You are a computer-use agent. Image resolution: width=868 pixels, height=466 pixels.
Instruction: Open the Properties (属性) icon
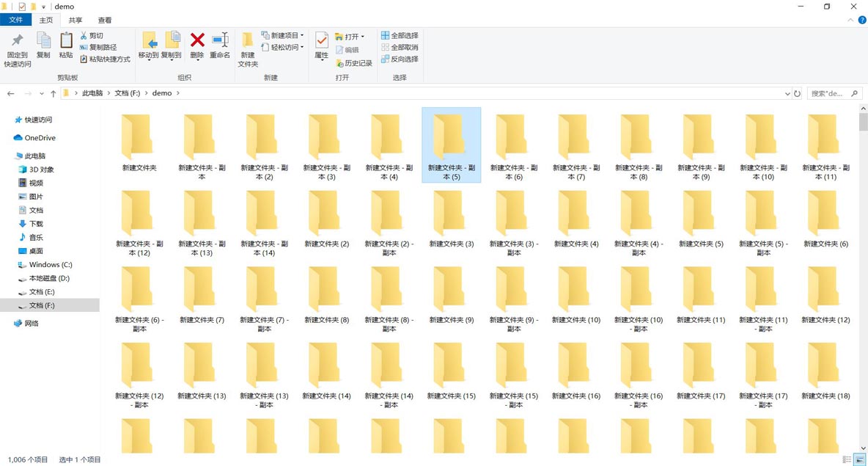[321, 42]
